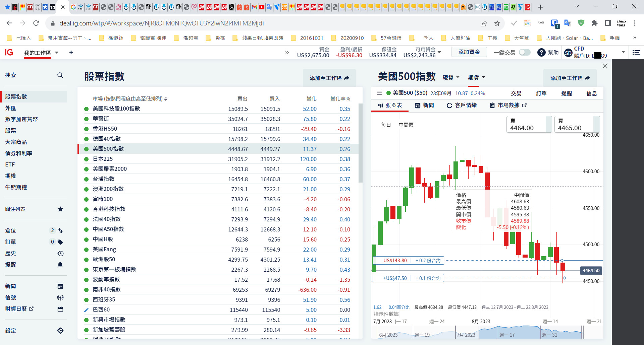Click the search magnifier icon in sidebar
The image size is (644, 345).
coord(60,75)
